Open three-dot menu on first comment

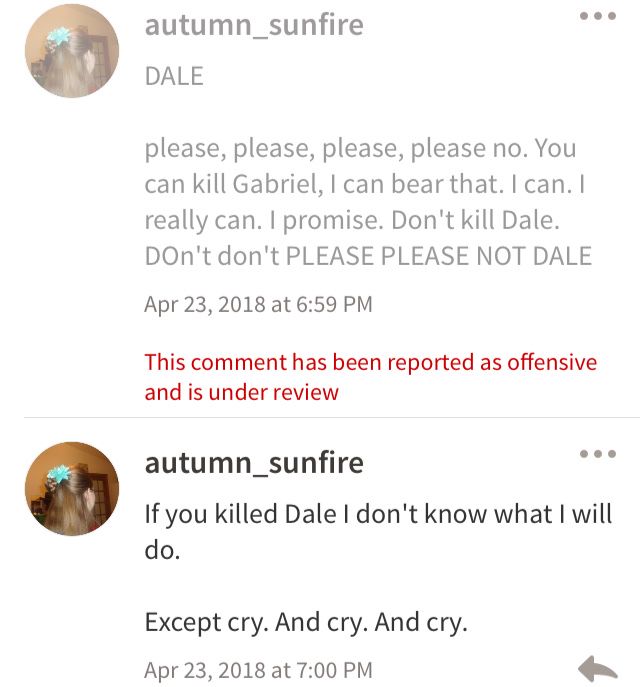598,16
